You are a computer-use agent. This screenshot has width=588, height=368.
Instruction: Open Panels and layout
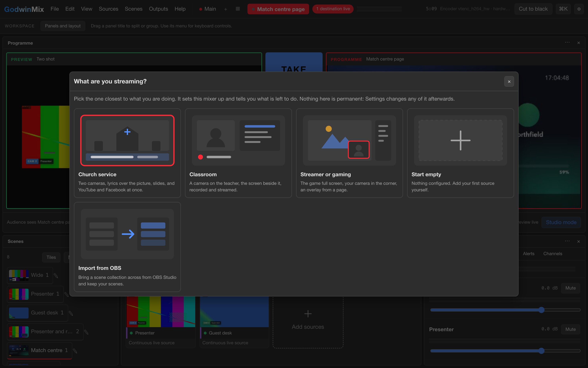[63, 26]
